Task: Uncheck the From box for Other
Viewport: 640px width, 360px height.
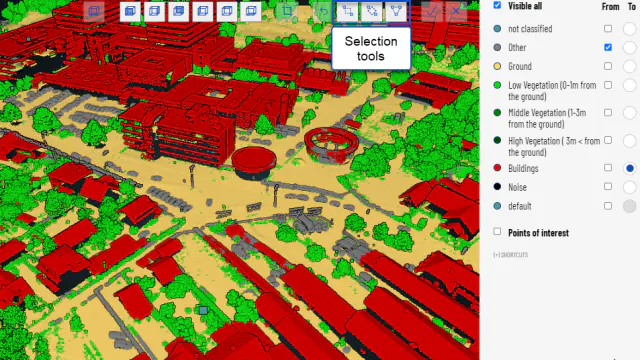Action: coord(608,47)
